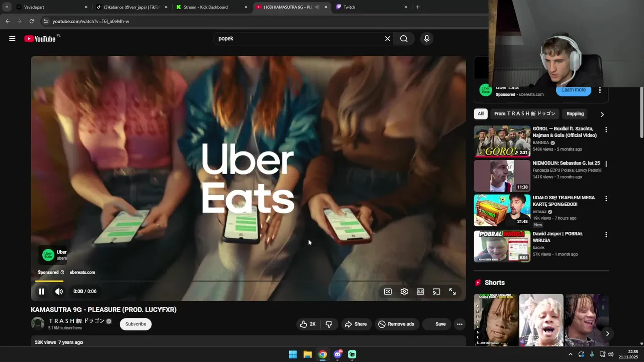Select the From T R A S H chip
This screenshot has width=644, height=362.
tap(525, 114)
